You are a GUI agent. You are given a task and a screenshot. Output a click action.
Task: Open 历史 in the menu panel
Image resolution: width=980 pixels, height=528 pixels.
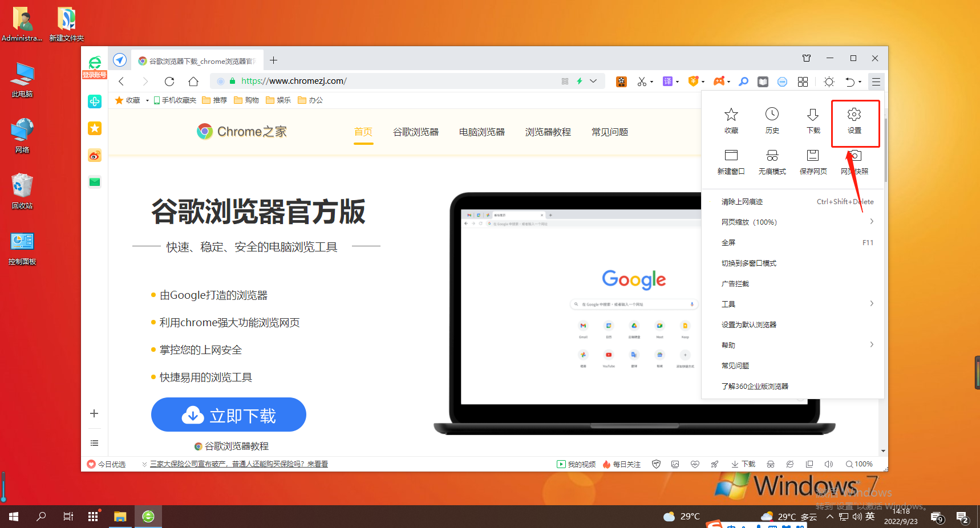(x=772, y=121)
